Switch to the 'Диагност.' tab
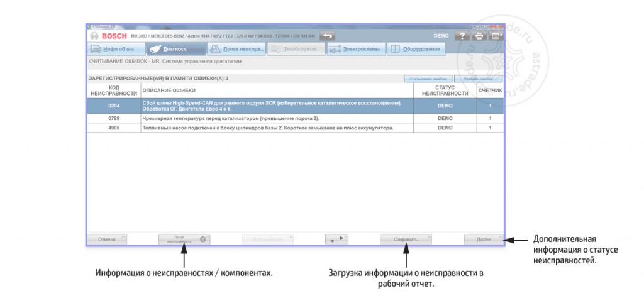The image size is (644, 303). point(175,49)
